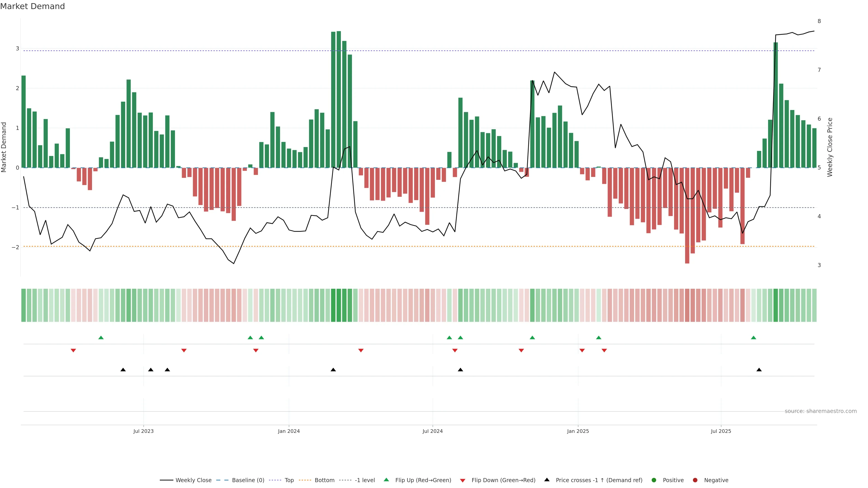
Task: Click red Negative legend dot
Action: tap(695, 480)
